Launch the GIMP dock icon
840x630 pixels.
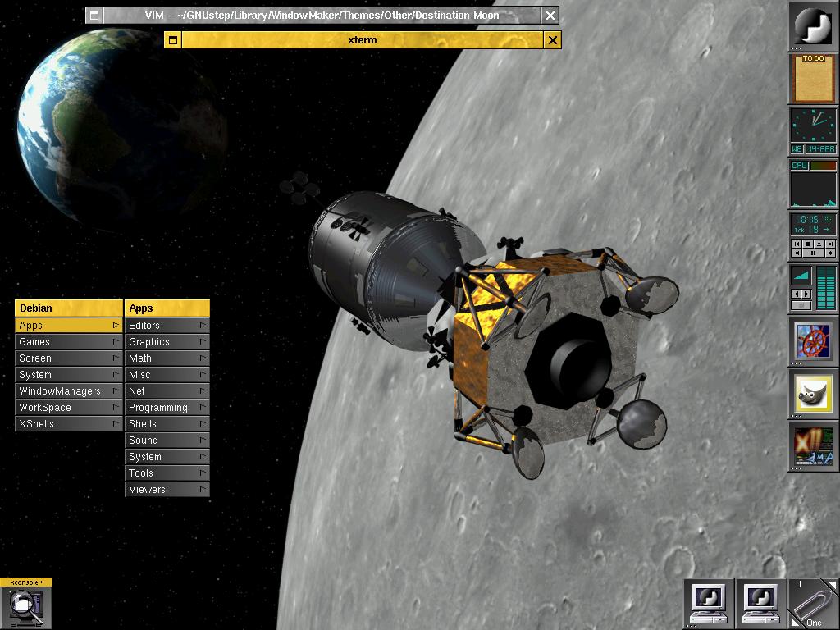(x=813, y=394)
